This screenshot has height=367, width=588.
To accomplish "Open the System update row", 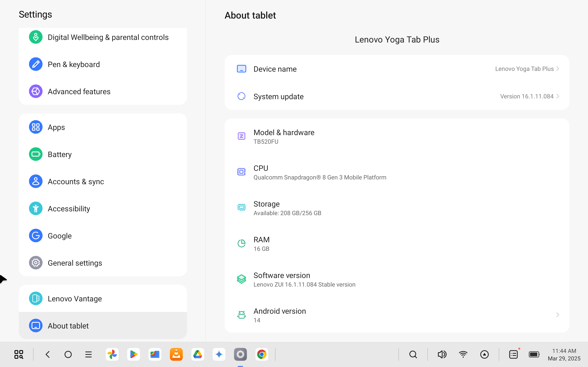I will (397, 96).
